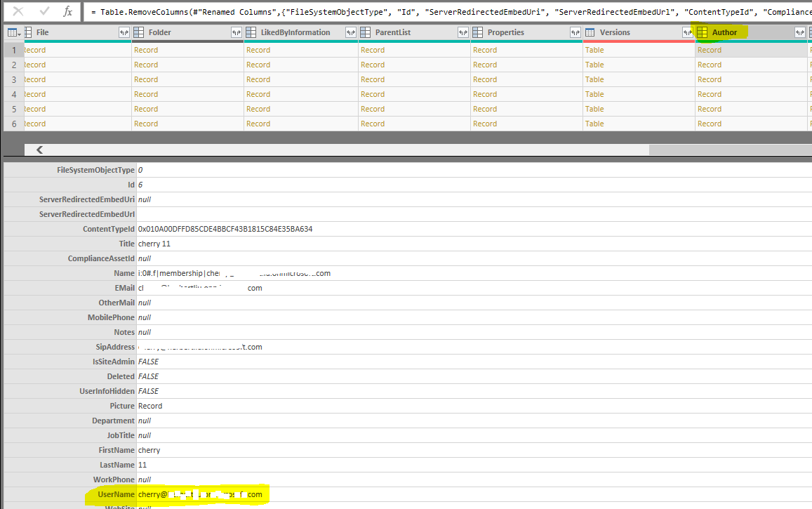
Task: Click the LikedByInformation column type icon
Action: click(x=251, y=32)
